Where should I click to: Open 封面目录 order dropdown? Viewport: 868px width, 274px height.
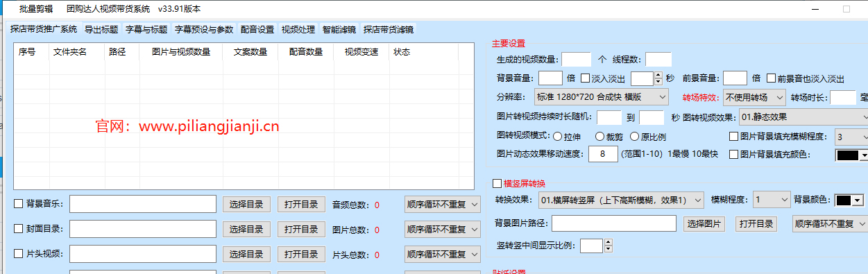click(x=442, y=229)
